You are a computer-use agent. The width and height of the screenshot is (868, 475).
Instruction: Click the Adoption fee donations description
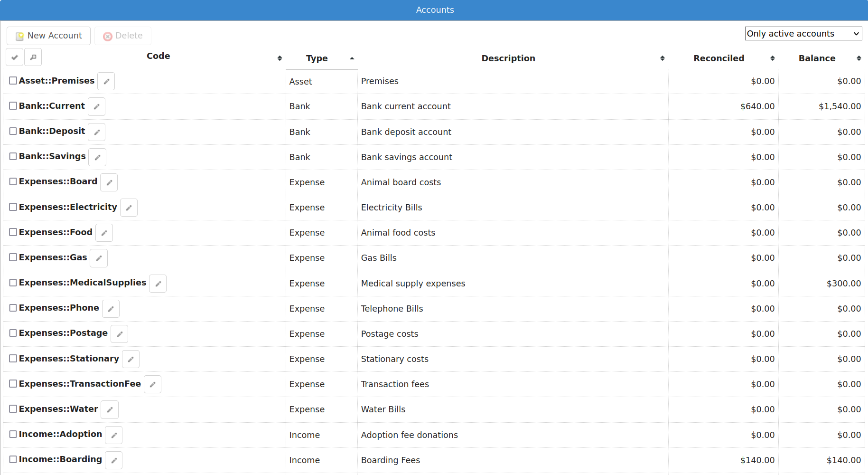pos(410,435)
